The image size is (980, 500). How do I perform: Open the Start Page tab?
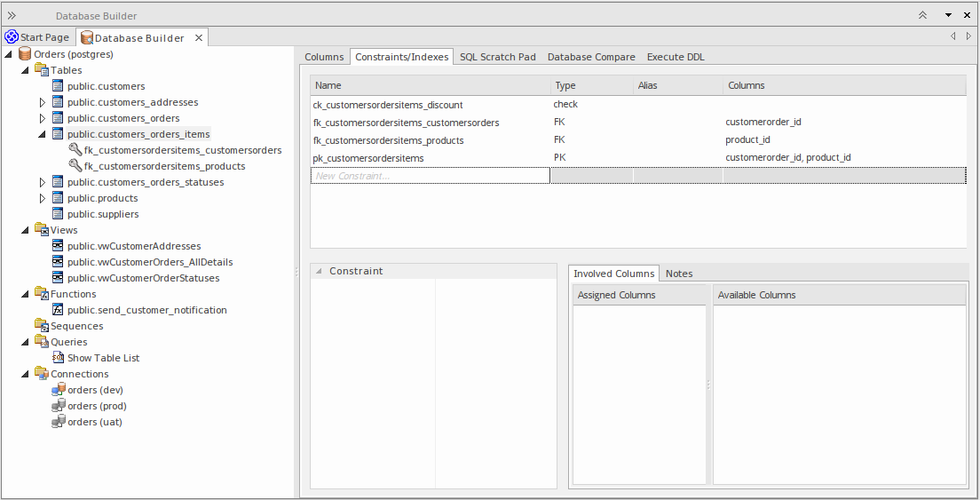[x=37, y=37]
